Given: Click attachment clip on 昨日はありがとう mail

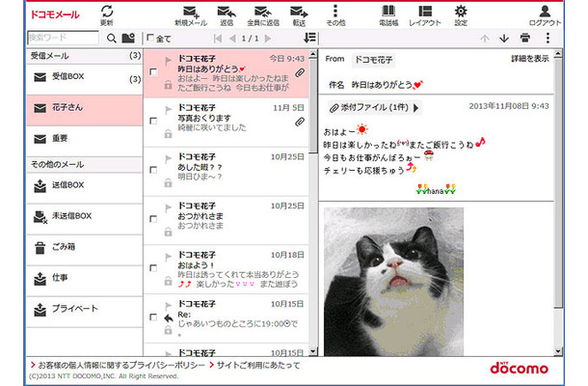Looking at the screenshot, I should tap(299, 72).
